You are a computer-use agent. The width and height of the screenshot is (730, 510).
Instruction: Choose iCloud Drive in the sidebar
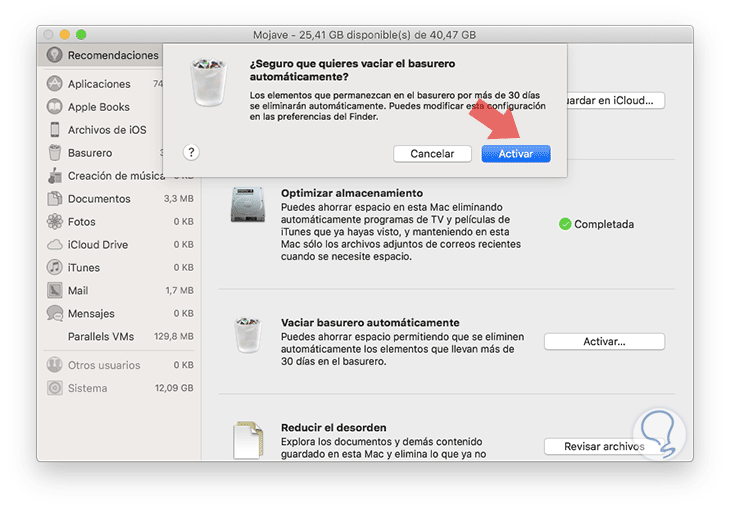[120, 245]
